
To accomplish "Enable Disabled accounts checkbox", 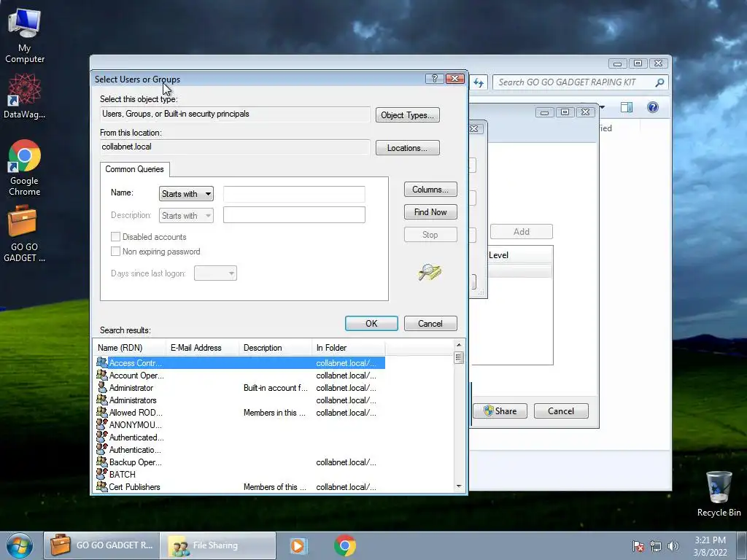I will (x=115, y=237).
